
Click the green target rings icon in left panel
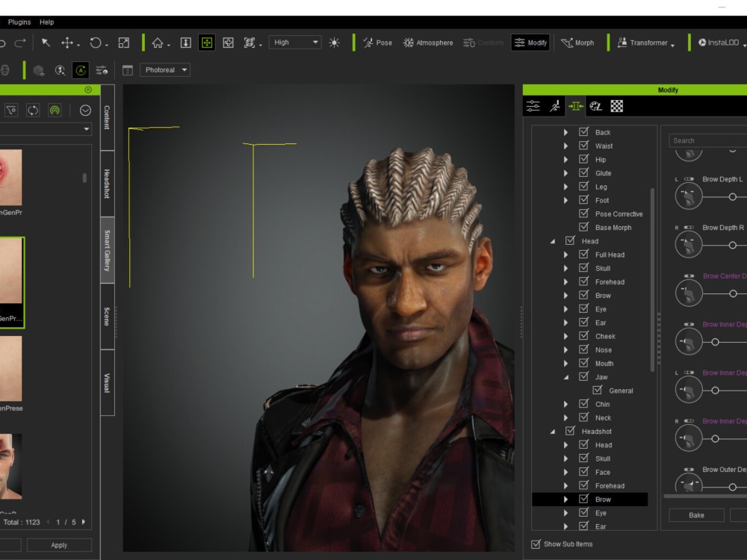[55, 111]
